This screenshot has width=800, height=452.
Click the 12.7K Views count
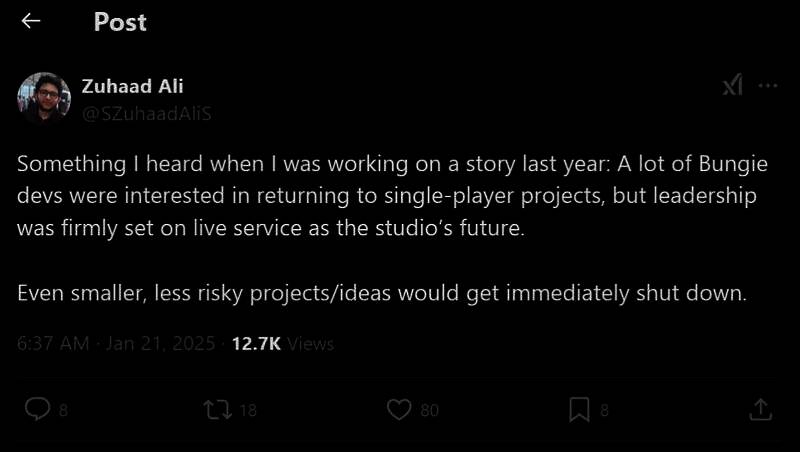pyautogui.click(x=283, y=344)
